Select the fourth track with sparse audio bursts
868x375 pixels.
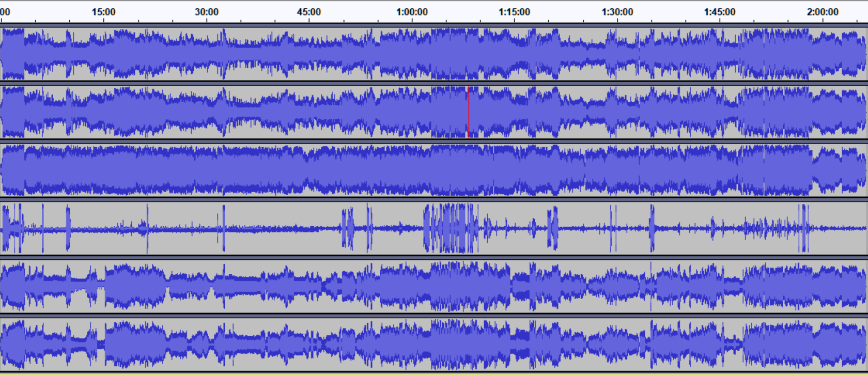[434, 228]
